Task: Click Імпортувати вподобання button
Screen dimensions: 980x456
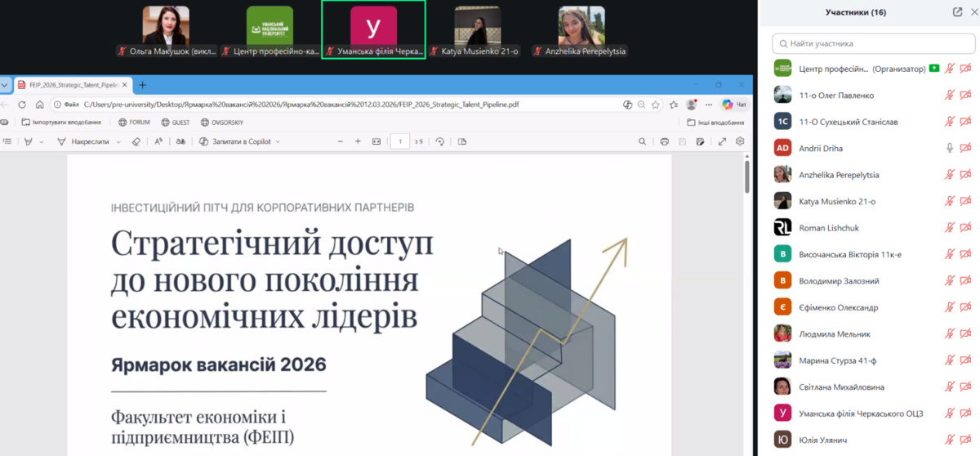Action: [61, 123]
